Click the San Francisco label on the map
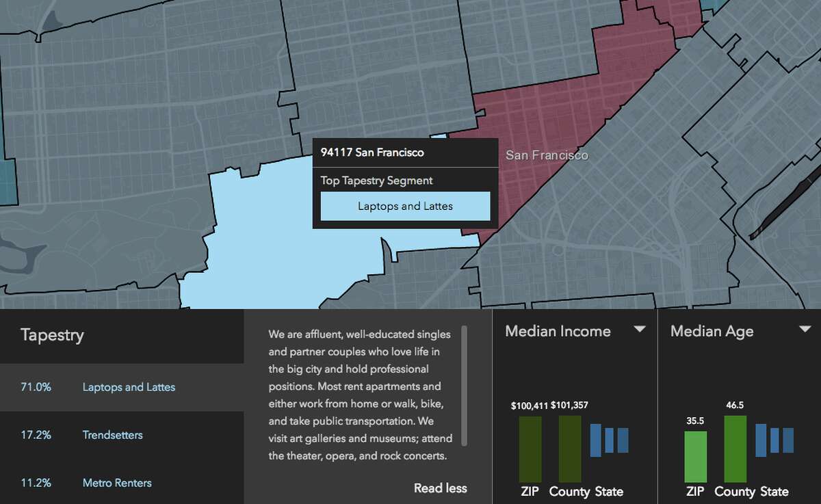Viewport: 821px width, 504px height. (547, 155)
